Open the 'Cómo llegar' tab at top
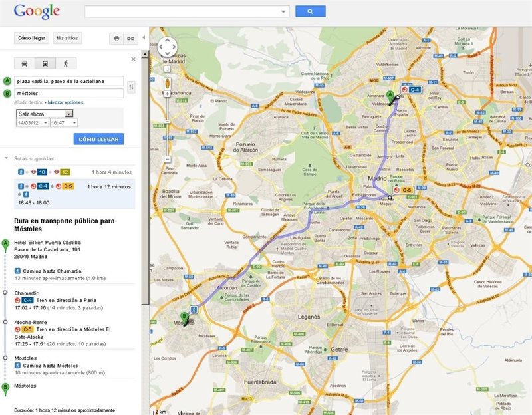Viewport: 532px width, 415px height. [x=33, y=39]
